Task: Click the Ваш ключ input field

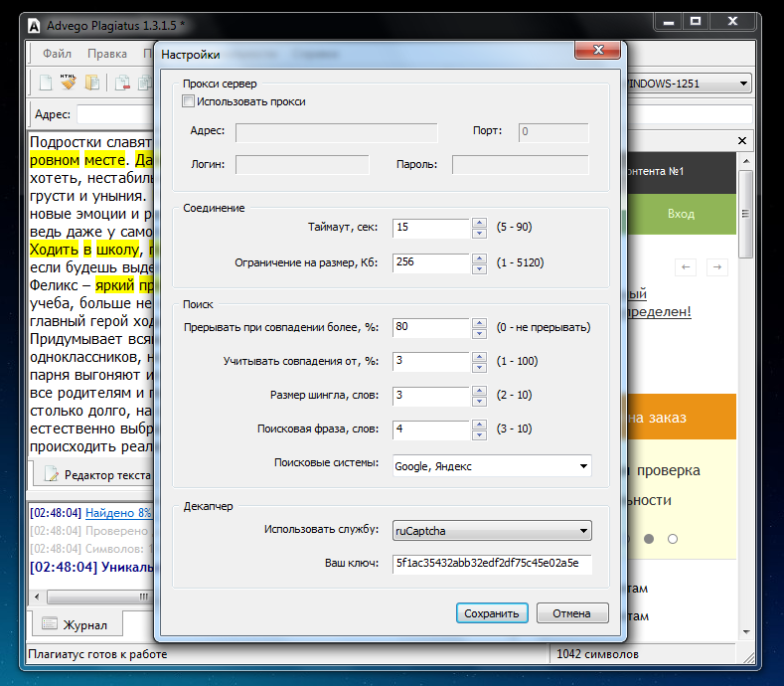Action: 491,564
